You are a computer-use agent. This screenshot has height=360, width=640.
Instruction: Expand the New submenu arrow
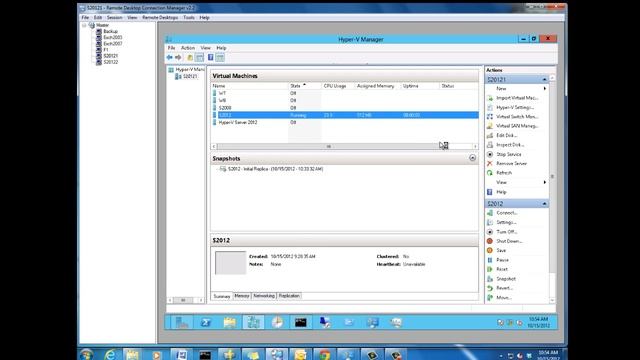(544, 89)
